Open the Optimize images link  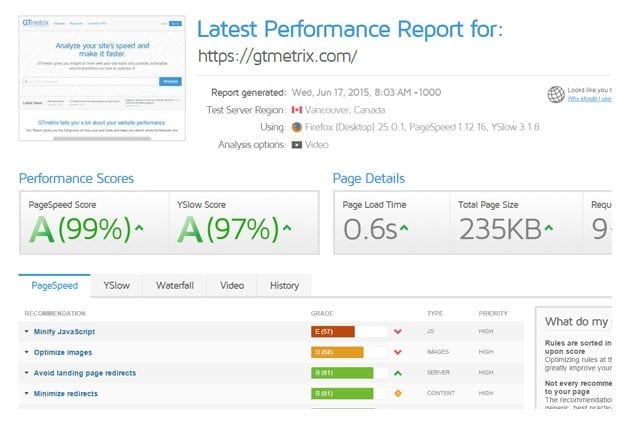pos(63,352)
